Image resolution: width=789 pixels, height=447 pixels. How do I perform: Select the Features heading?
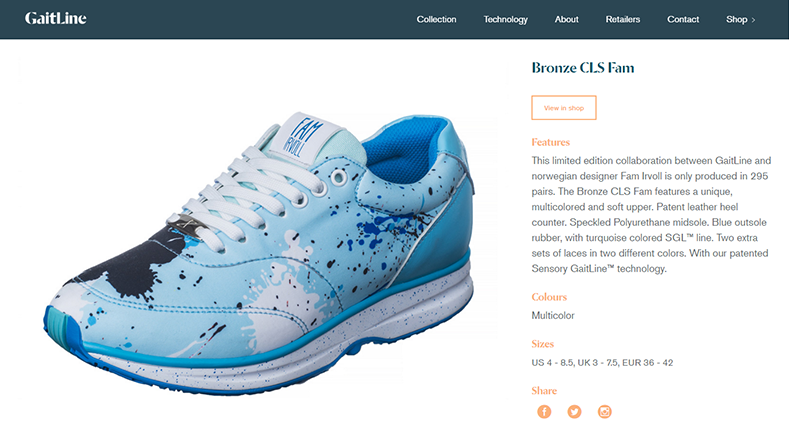tap(550, 142)
